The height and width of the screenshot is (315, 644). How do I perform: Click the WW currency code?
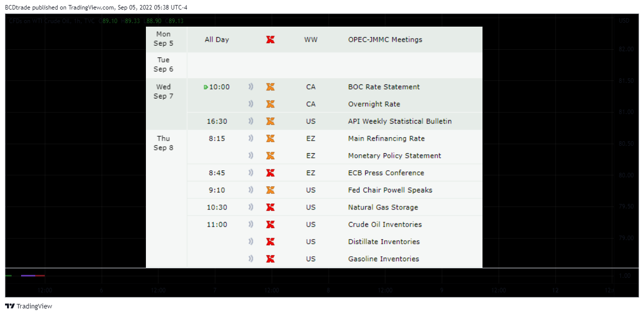pyautogui.click(x=311, y=40)
